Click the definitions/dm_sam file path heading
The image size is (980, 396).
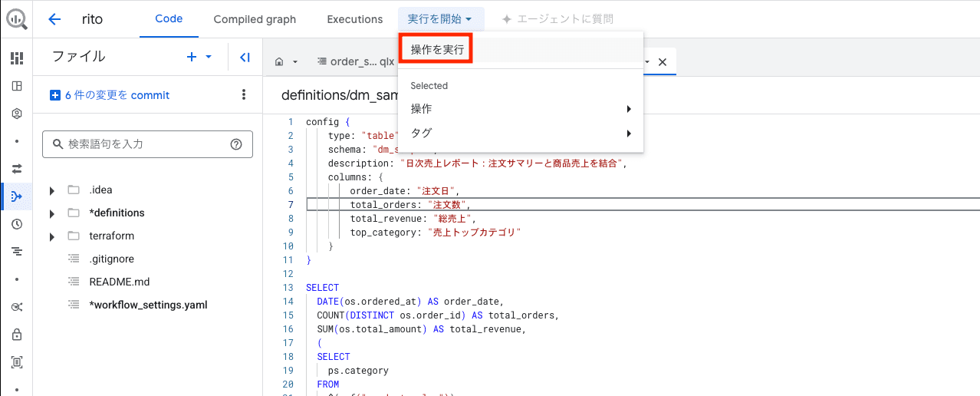[x=338, y=95]
